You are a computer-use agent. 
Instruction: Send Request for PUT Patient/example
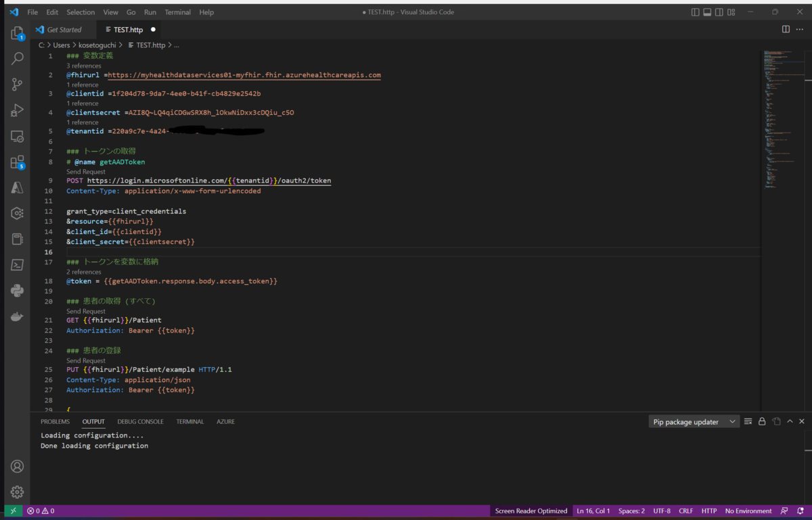pos(86,360)
